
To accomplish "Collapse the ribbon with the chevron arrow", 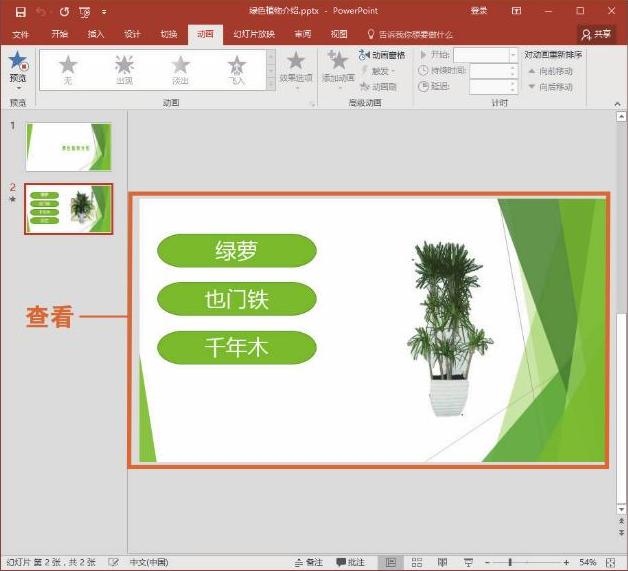I will [617, 104].
